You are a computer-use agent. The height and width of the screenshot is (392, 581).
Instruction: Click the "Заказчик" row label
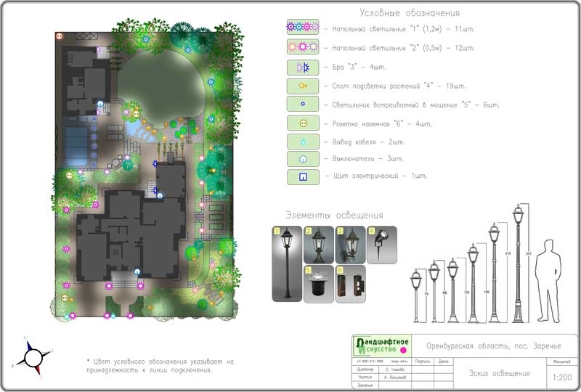(365, 385)
